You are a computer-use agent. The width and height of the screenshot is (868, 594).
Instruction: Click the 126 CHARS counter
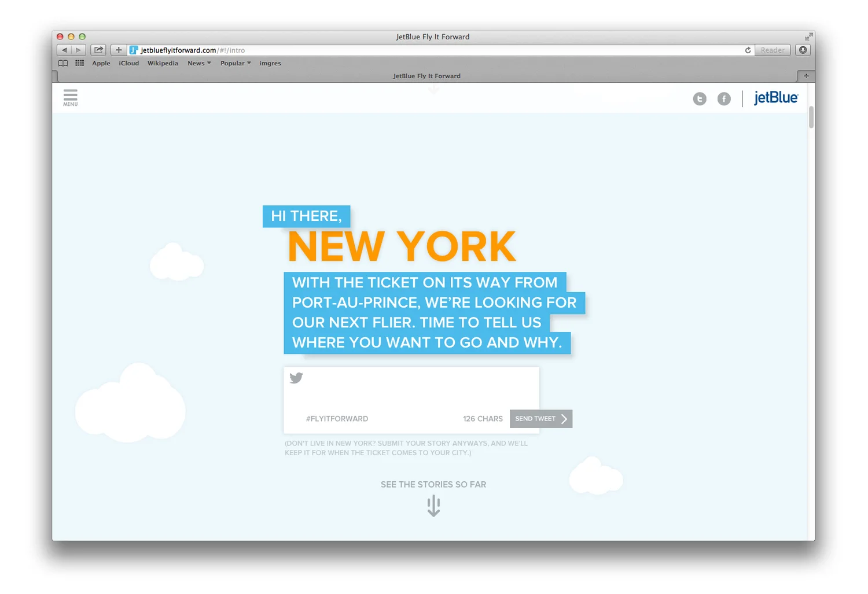(483, 419)
